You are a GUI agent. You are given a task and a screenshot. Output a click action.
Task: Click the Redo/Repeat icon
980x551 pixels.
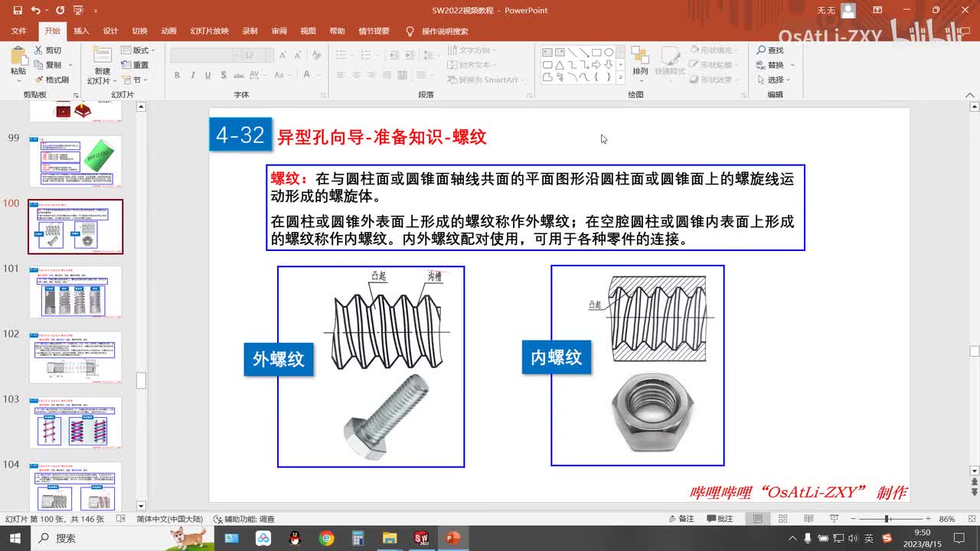59,11
